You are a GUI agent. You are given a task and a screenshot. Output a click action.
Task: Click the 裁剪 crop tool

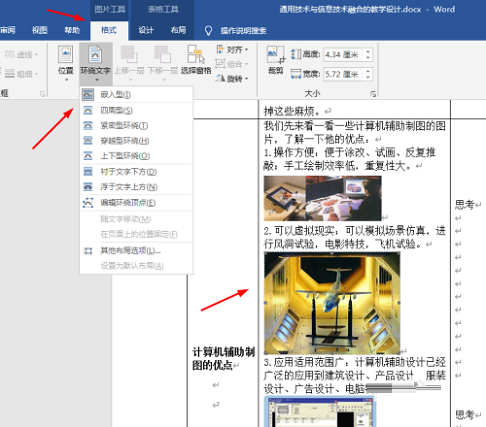click(x=276, y=60)
